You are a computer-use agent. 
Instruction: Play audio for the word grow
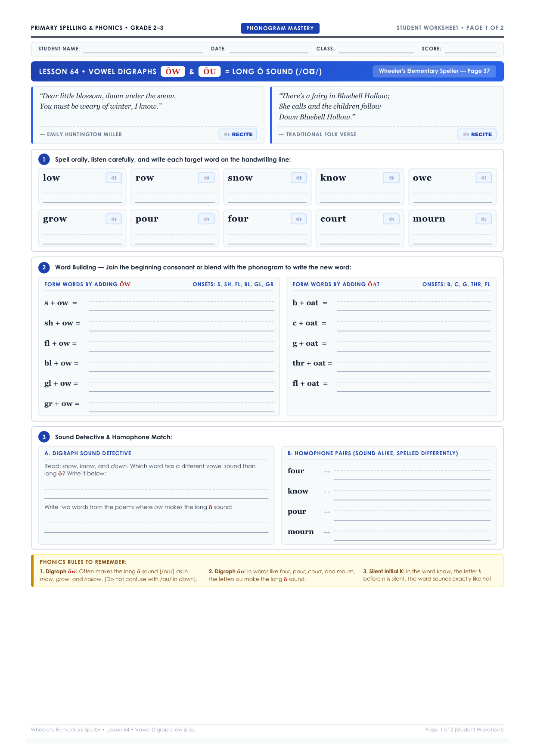pos(114,219)
